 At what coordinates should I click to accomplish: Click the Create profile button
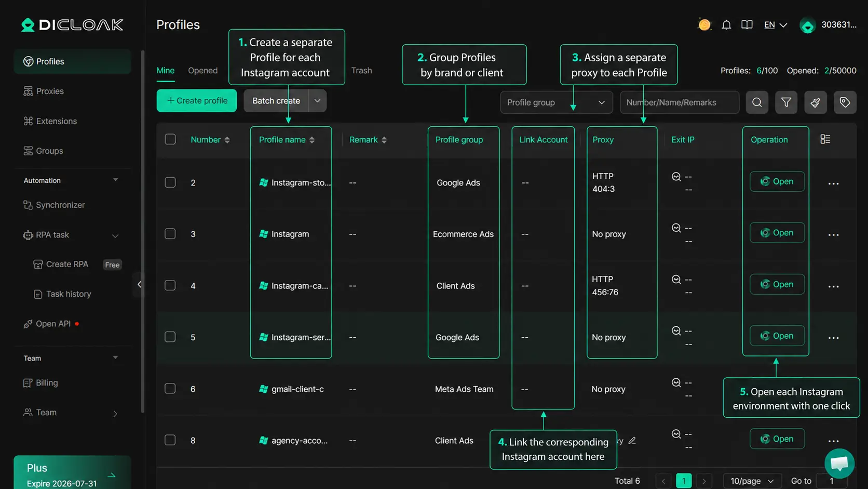point(197,101)
